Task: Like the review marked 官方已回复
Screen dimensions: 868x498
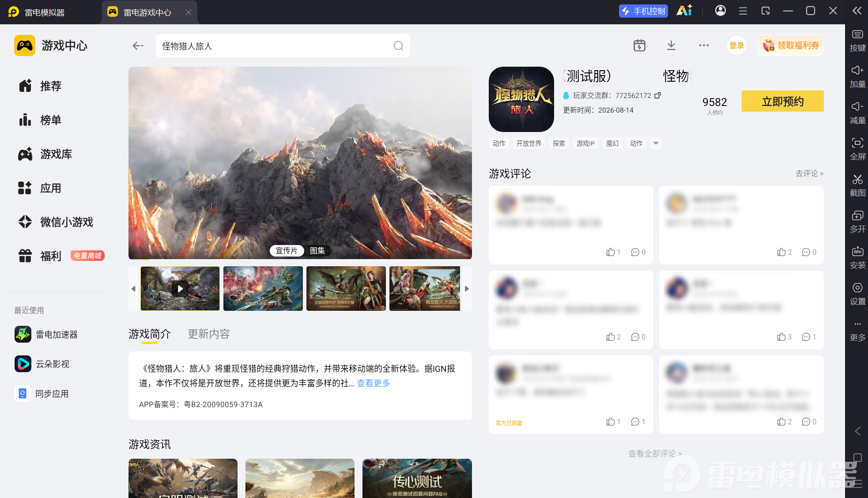Action: tap(613, 422)
